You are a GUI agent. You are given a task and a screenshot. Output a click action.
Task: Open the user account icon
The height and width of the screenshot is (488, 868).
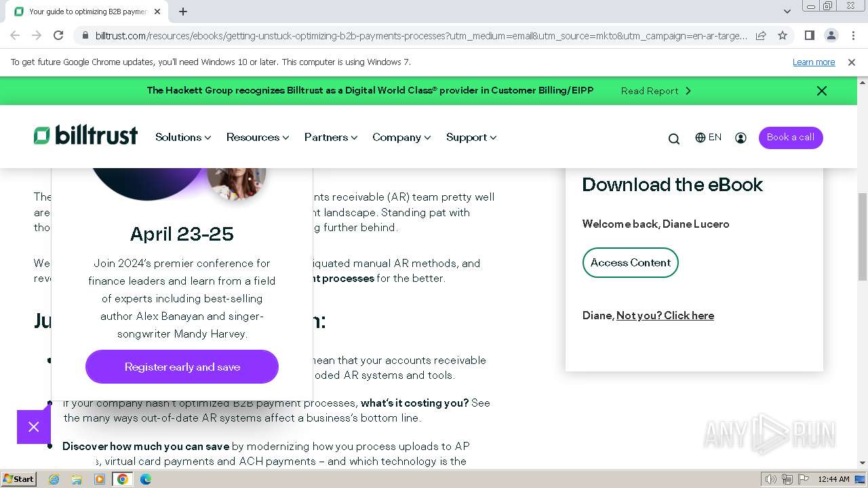pyautogui.click(x=741, y=138)
